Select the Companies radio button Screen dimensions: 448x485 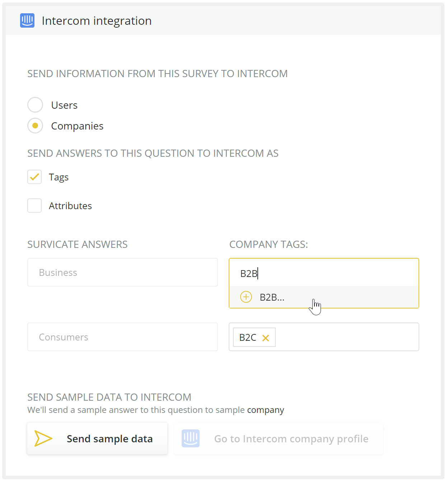(35, 126)
